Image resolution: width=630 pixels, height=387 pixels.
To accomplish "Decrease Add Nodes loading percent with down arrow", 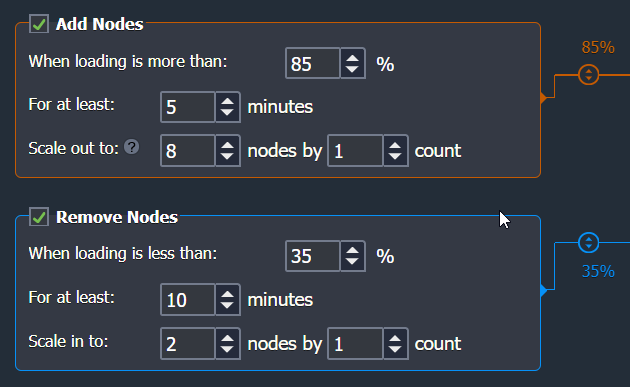I will pos(352,69).
